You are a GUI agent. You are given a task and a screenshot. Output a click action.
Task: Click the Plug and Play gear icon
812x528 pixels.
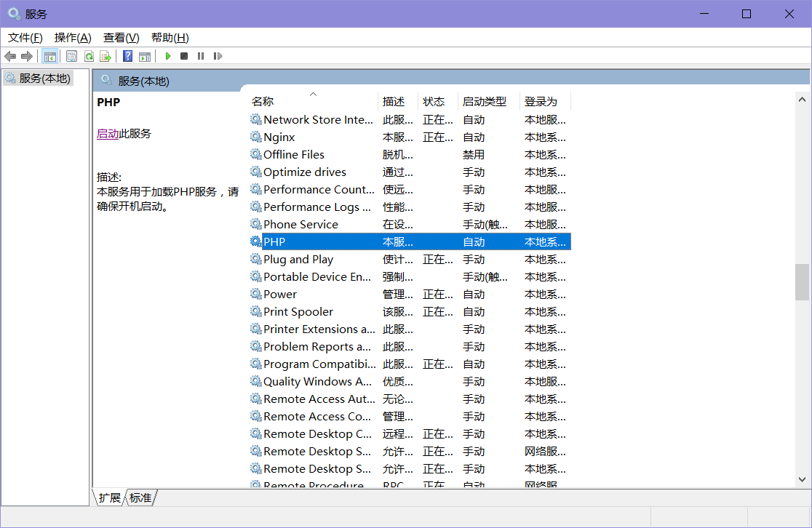pyautogui.click(x=256, y=259)
